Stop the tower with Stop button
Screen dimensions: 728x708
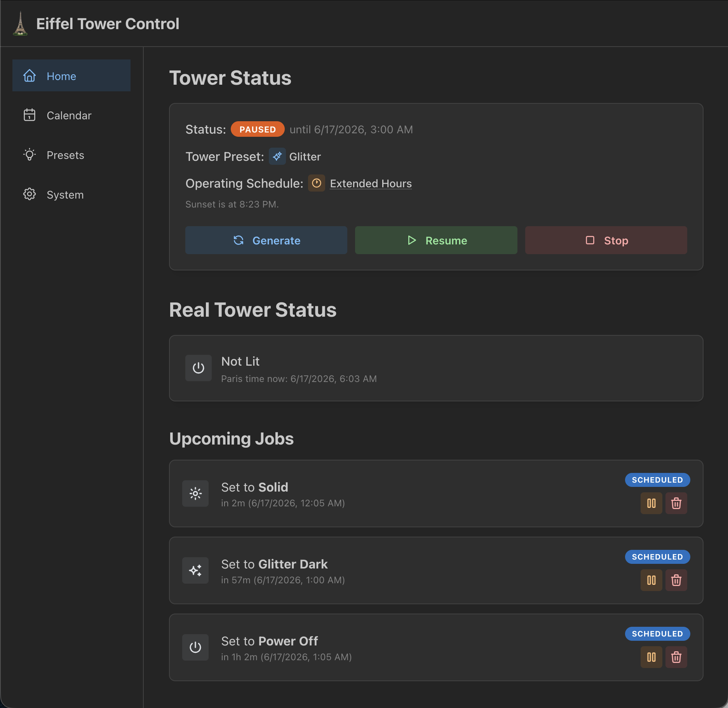pyautogui.click(x=606, y=240)
